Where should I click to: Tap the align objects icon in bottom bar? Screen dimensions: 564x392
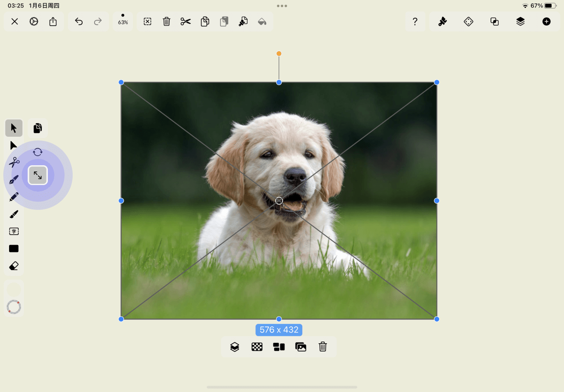coord(279,347)
